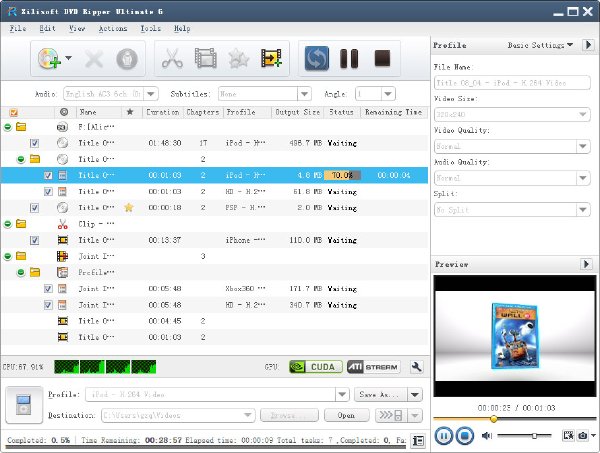Sort the list by the Status column header
This screenshot has height=453, width=600.
coord(342,112)
